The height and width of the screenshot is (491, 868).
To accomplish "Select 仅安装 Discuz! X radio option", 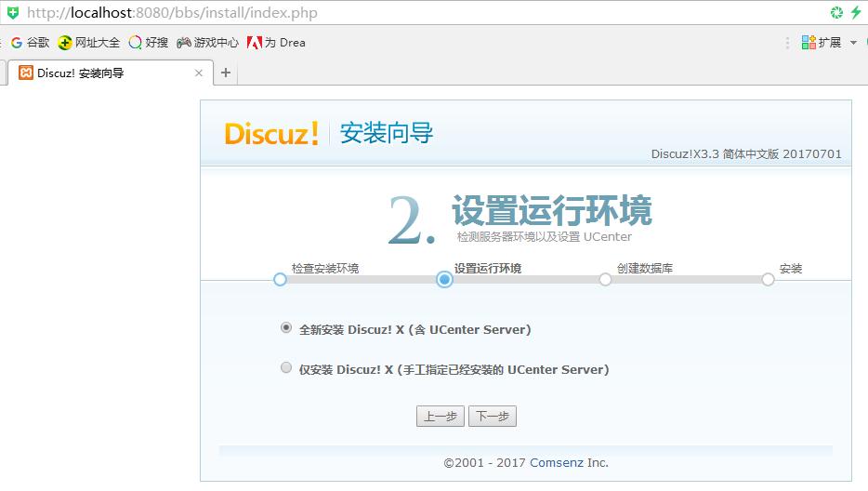I will pyautogui.click(x=285, y=367).
